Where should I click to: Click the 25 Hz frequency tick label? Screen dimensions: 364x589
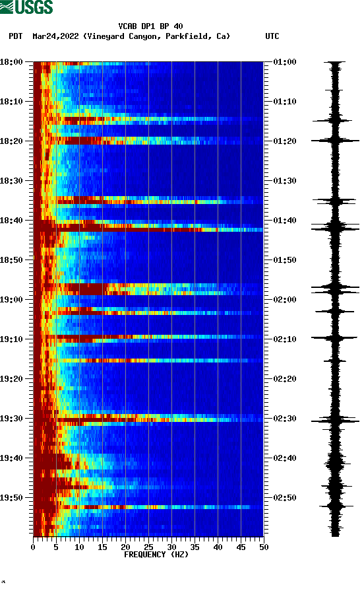tap(148, 547)
